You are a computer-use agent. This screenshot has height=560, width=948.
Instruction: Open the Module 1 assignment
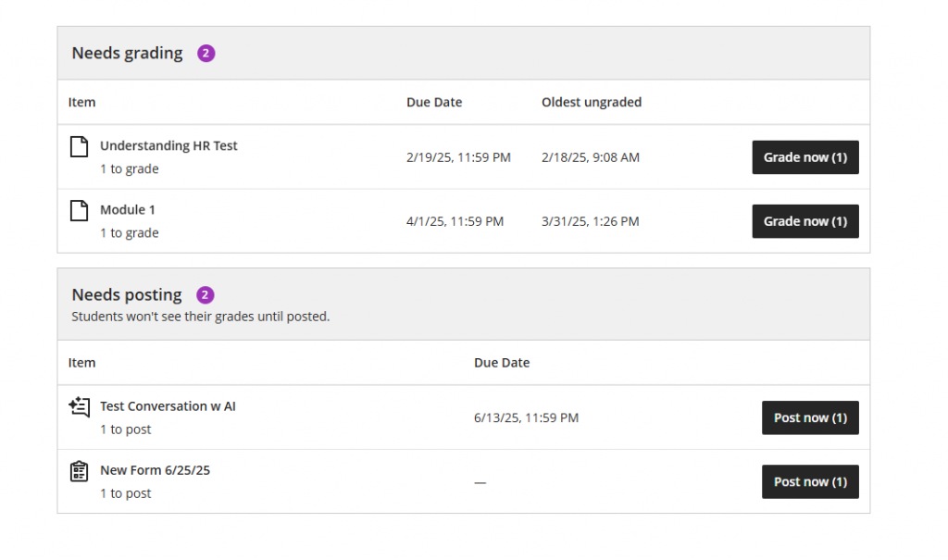128,209
